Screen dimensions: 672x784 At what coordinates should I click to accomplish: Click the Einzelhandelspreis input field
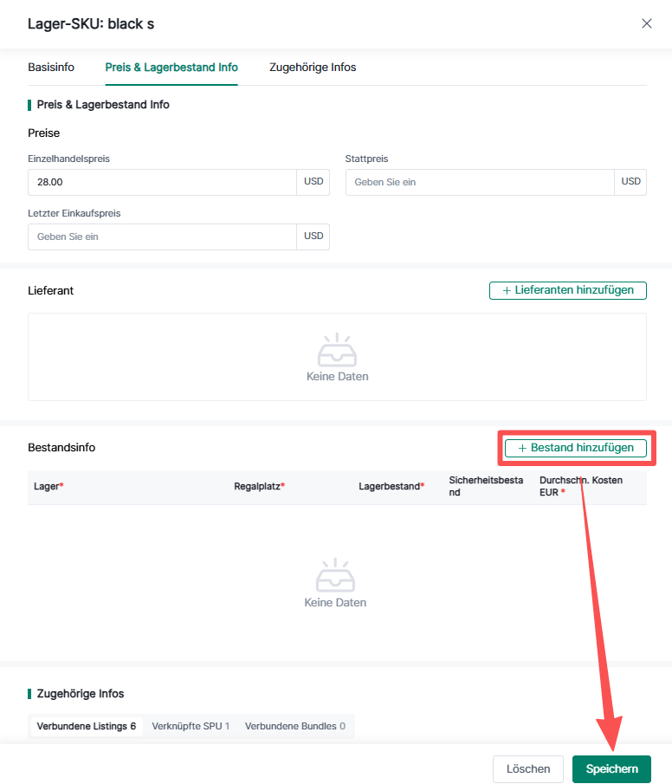point(163,183)
